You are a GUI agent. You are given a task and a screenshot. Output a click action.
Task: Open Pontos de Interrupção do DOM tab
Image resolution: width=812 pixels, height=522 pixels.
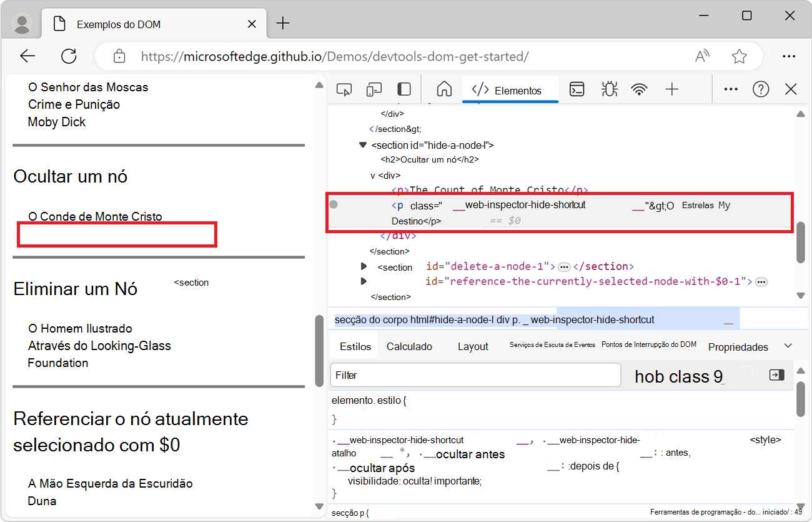(x=648, y=344)
